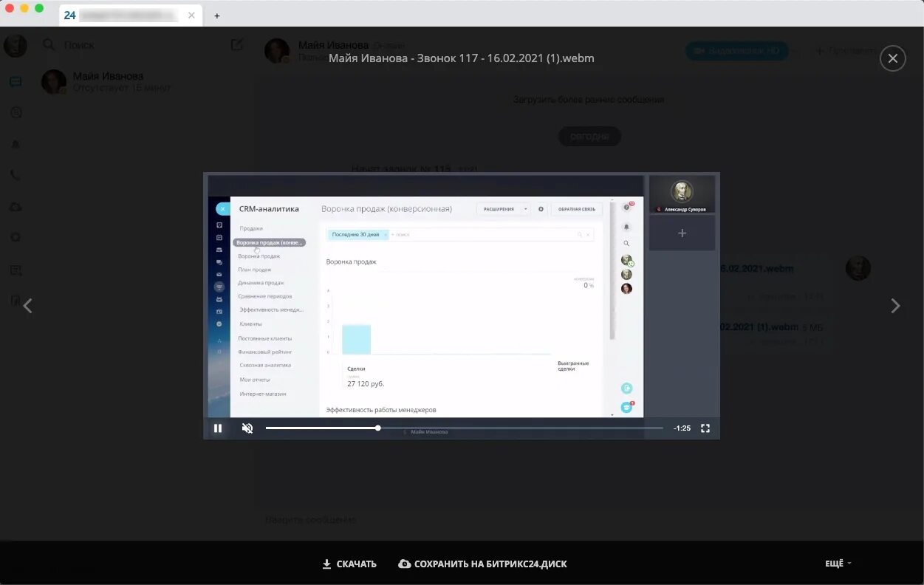Open a new browser tab with plus
924x585 pixels.
pyautogui.click(x=216, y=16)
